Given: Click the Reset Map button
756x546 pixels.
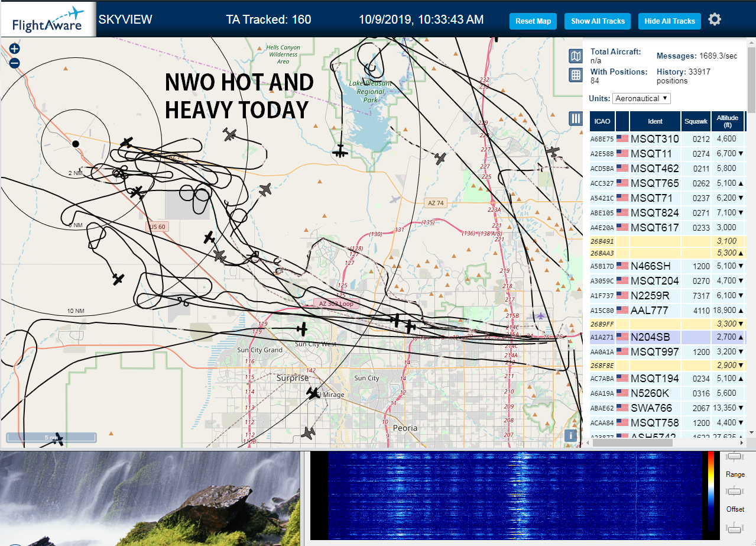Looking at the screenshot, I should 533,21.
